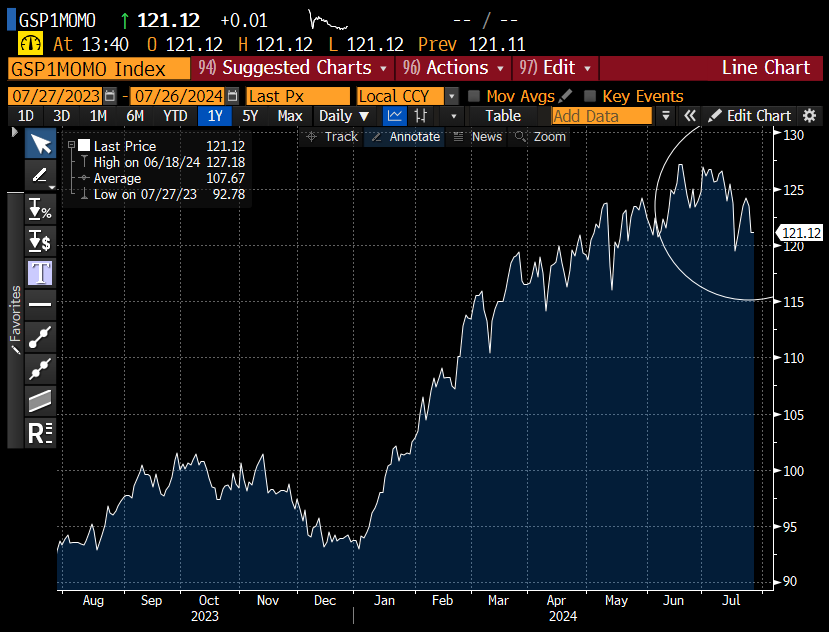Click the Line Chart title label
The height and width of the screenshot is (632, 829).
[x=766, y=68]
